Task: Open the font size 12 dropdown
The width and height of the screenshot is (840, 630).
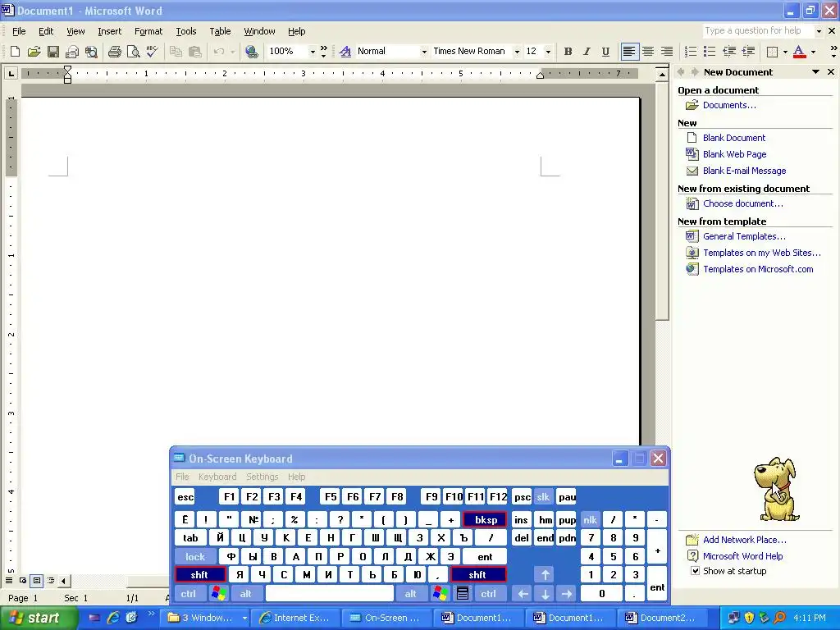Action: click(x=547, y=52)
